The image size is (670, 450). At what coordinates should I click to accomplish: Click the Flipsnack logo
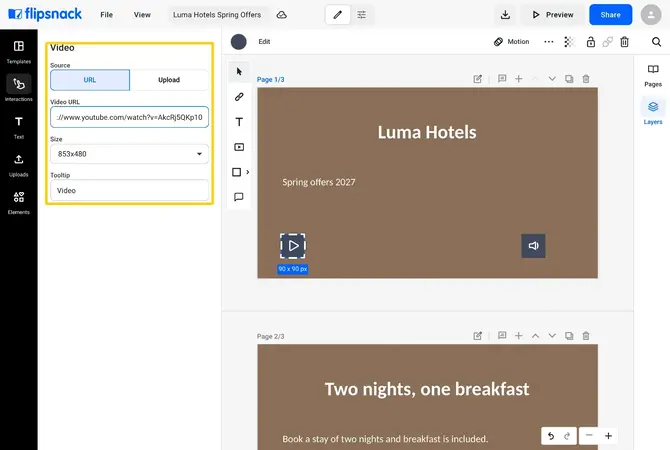pyautogui.click(x=45, y=14)
